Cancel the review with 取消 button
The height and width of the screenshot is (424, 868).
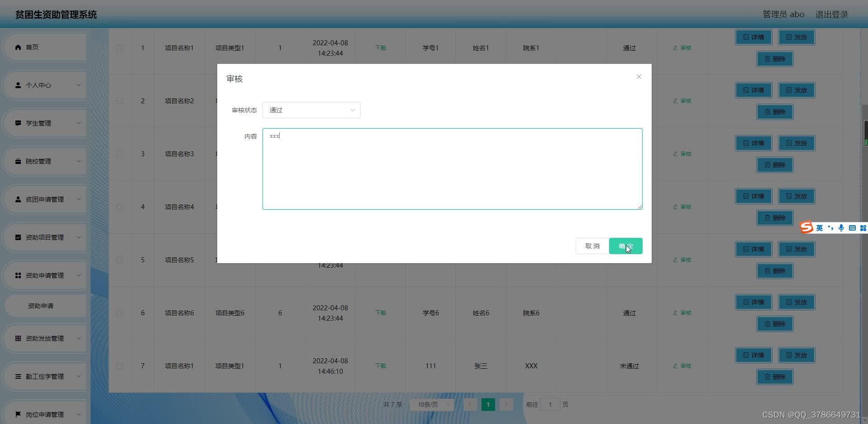592,246
